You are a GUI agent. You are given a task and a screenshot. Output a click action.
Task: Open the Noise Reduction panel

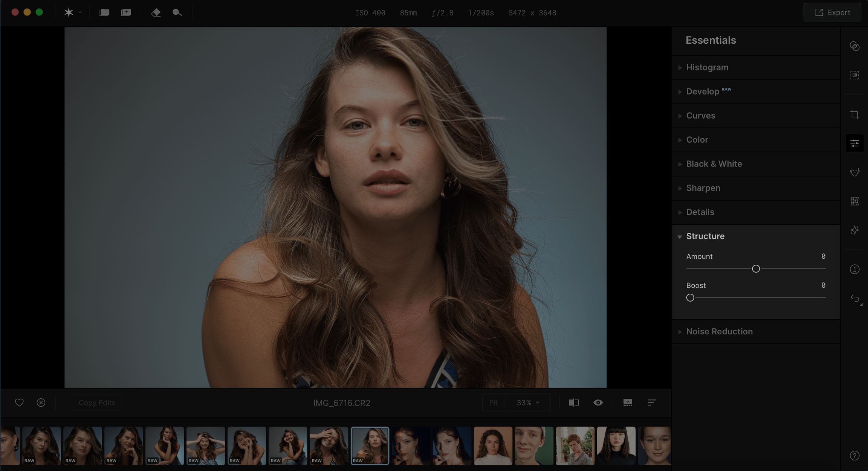pos(719,332)
